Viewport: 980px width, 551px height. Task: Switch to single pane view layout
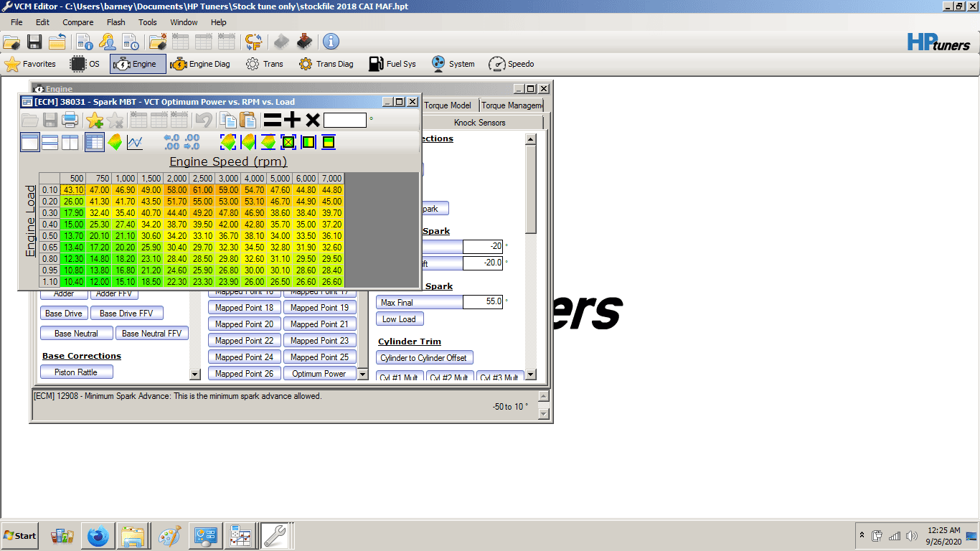pos(30,142)
